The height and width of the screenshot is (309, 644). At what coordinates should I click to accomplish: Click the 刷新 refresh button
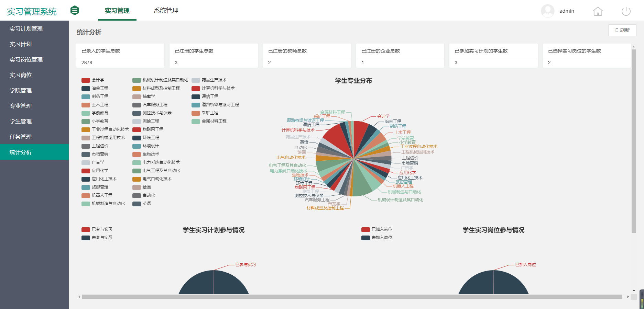[622, 30]
